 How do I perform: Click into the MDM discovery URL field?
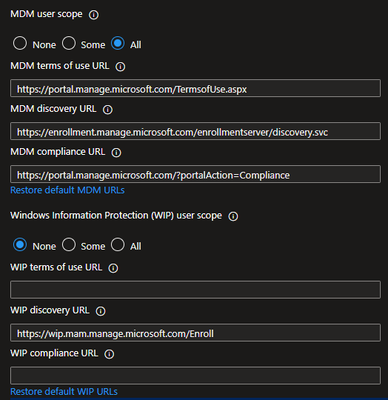(195, 131)
